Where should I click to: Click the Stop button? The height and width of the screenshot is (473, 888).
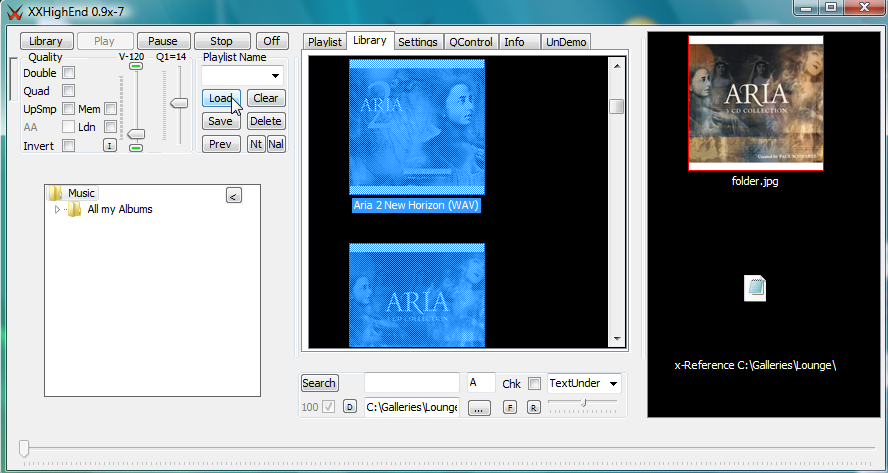[221, 41]
